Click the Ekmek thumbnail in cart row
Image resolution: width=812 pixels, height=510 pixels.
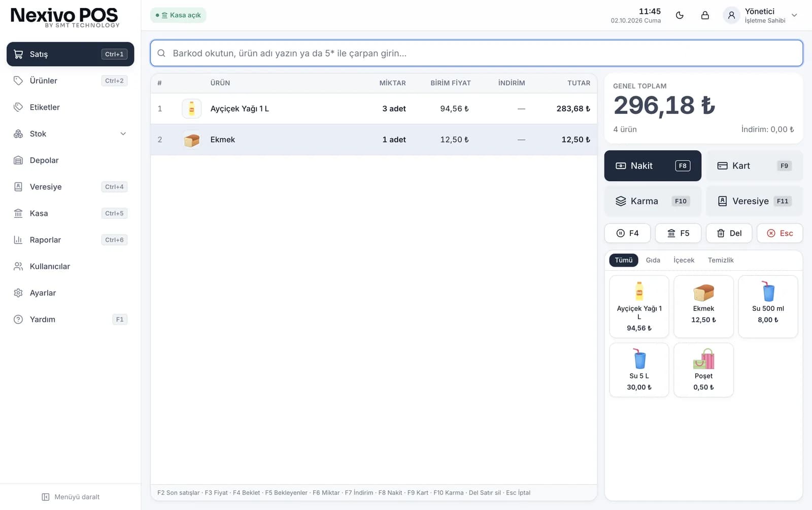(x=191, y=140)
